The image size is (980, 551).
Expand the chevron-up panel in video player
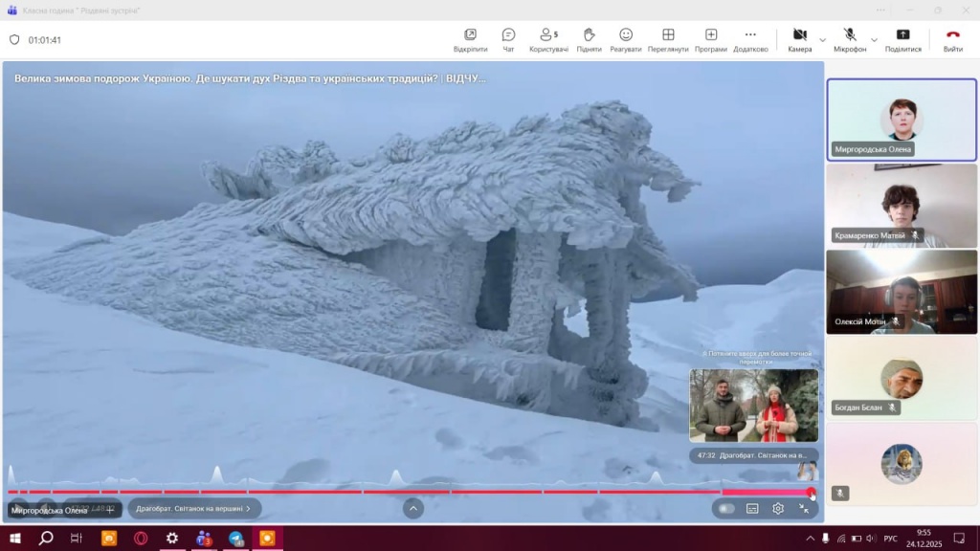click(413, 509)
